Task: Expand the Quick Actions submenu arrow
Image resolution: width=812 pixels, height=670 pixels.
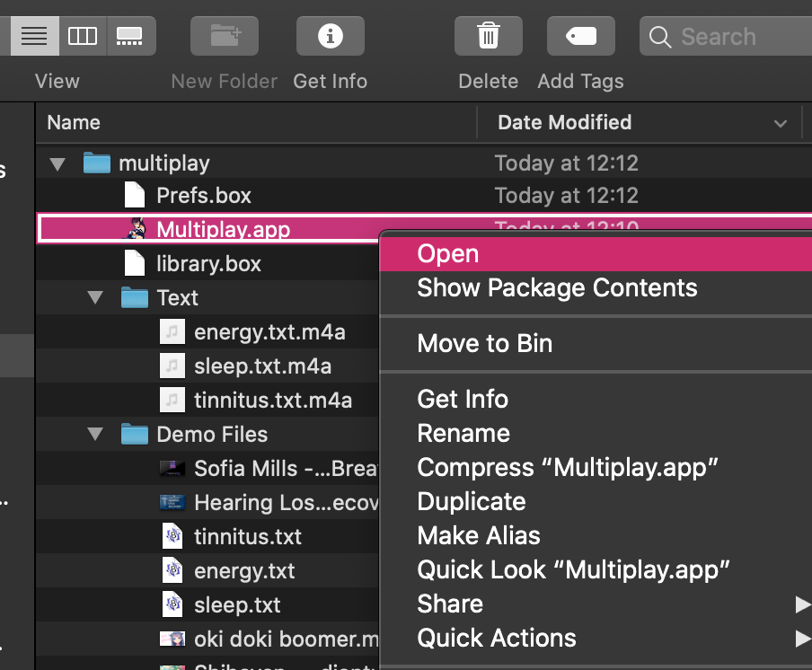Action: point(803,639)
